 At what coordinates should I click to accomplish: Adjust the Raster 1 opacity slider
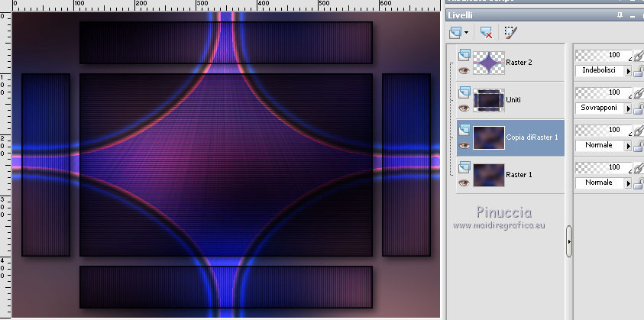point(603,167)
